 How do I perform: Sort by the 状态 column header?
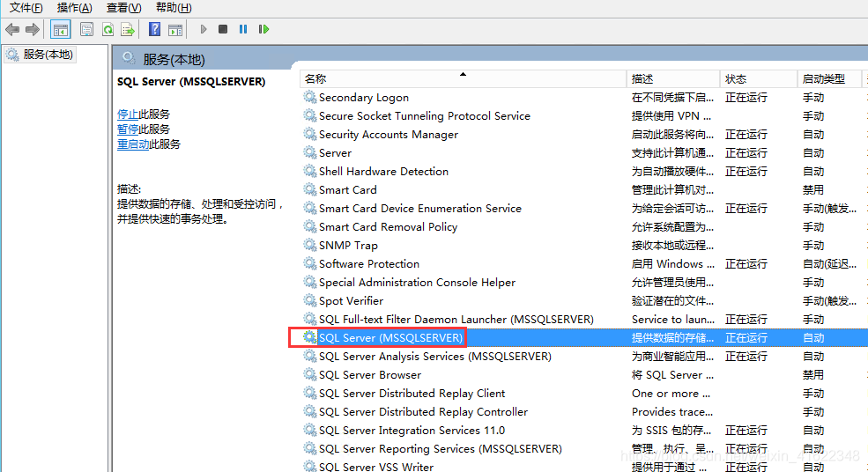click(759, 79)
